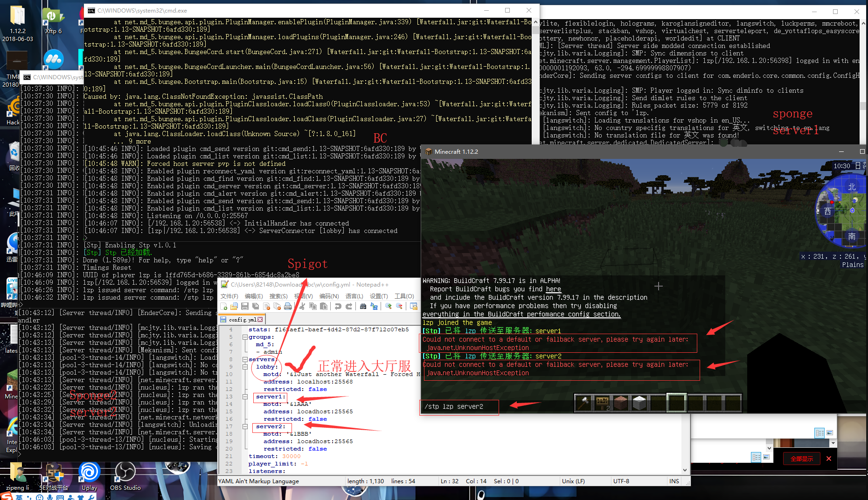Open OBS Studio desktop shortcut
868x500 pixels.
pos(125,476)
